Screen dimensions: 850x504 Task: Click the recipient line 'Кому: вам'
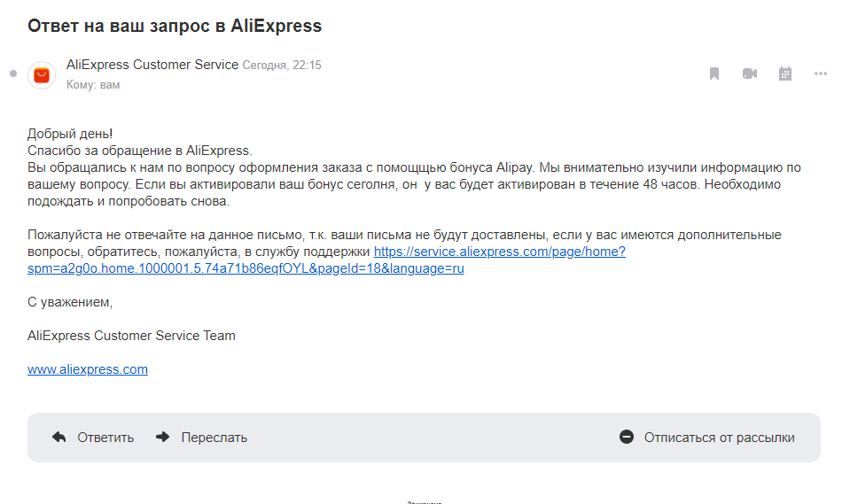(x=93, y=84)
